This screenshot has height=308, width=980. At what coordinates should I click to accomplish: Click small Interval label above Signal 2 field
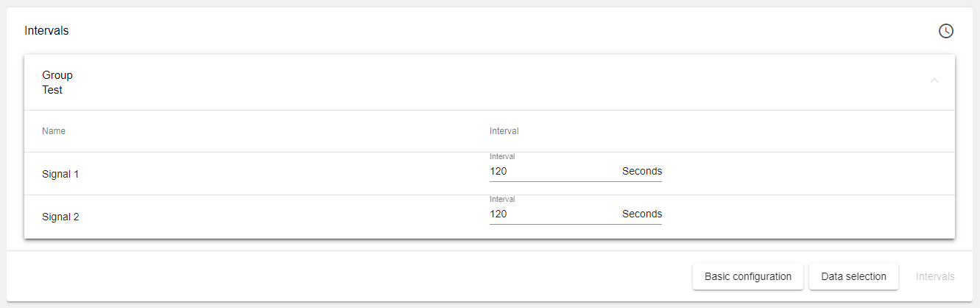point(502,200)
